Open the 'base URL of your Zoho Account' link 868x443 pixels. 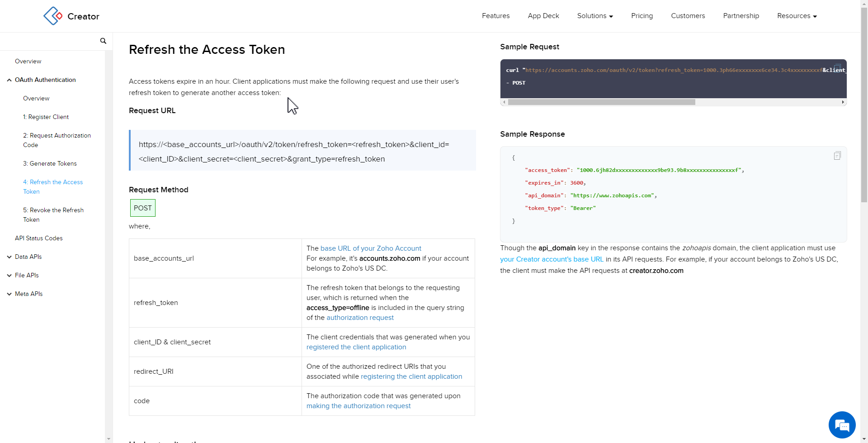(x=371, y=248)
